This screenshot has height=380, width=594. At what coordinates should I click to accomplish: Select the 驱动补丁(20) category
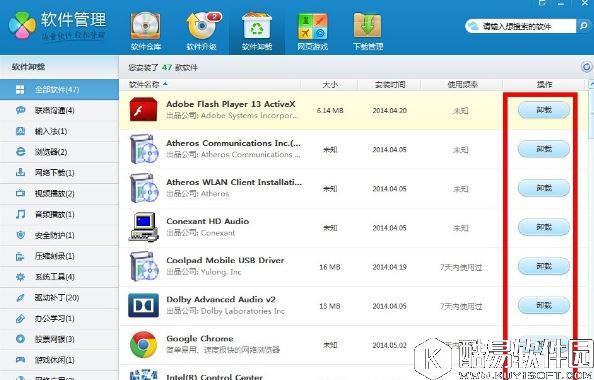pyautogui.click(x=59, y=298)
